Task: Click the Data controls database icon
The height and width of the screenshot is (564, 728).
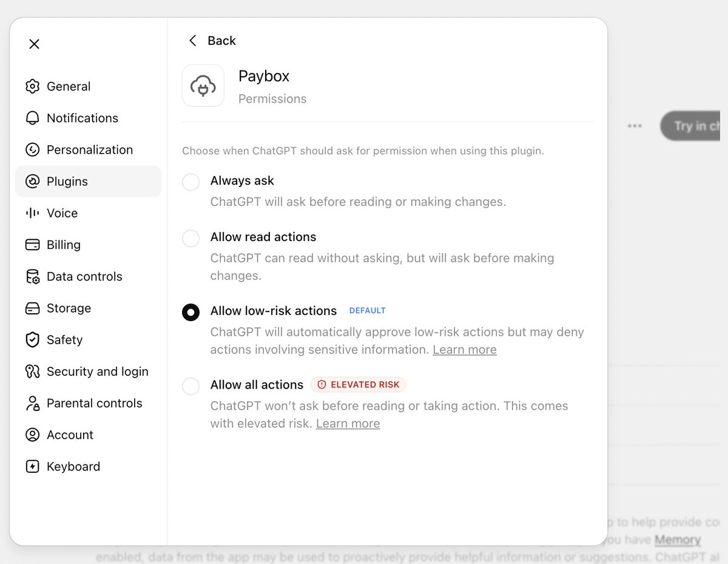Action: [x=32, y=276]
